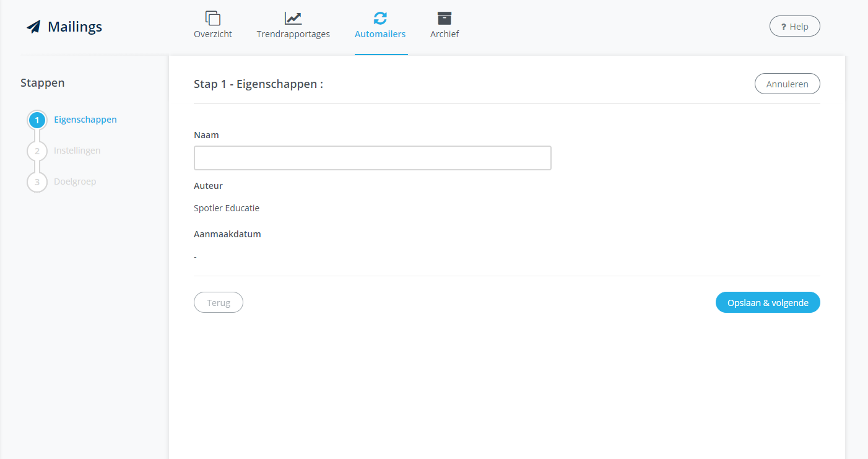
Task: Select the step 1 circle in Stappen
Action: [37, 120]
